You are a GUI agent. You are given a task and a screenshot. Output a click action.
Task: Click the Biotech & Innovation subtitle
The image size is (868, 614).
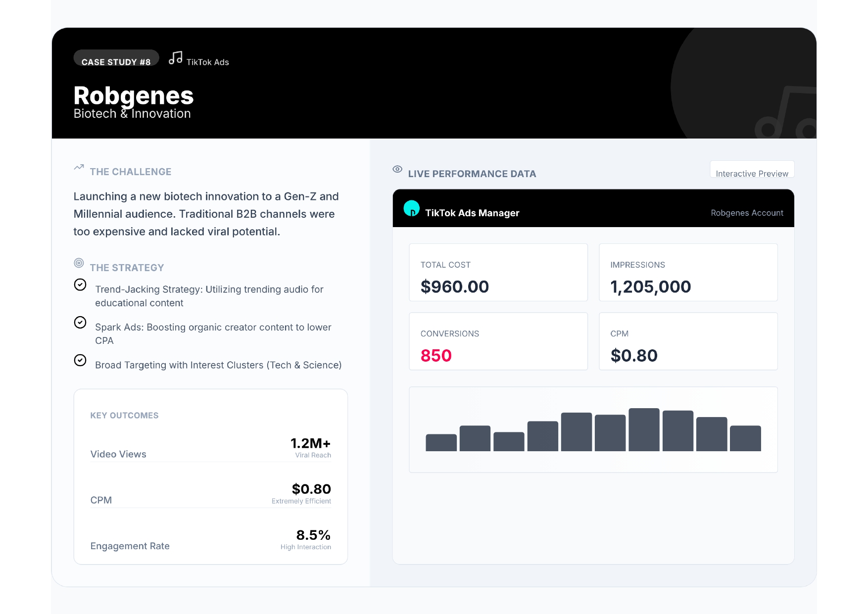132,114
